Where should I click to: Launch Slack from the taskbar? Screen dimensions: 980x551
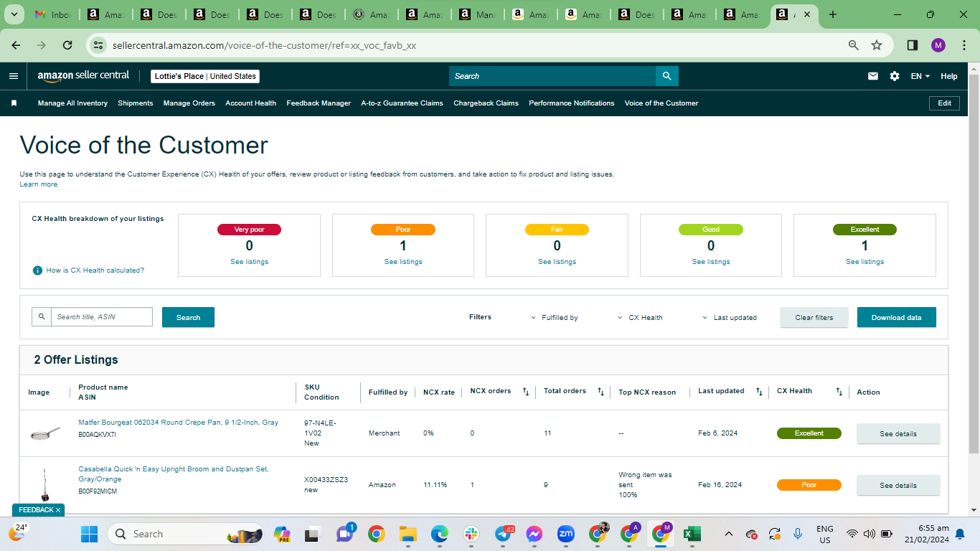(471, 534)
